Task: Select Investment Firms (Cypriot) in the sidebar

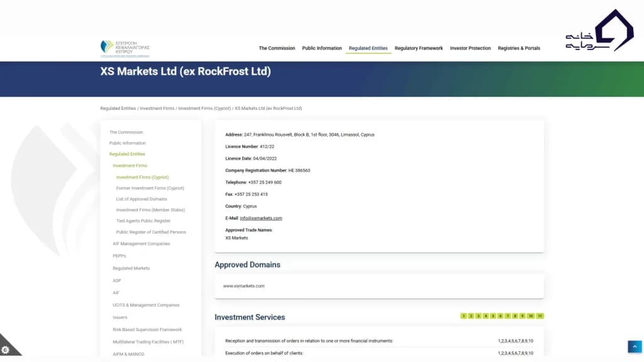Action: pyautogui.click(x=142, y=177)
